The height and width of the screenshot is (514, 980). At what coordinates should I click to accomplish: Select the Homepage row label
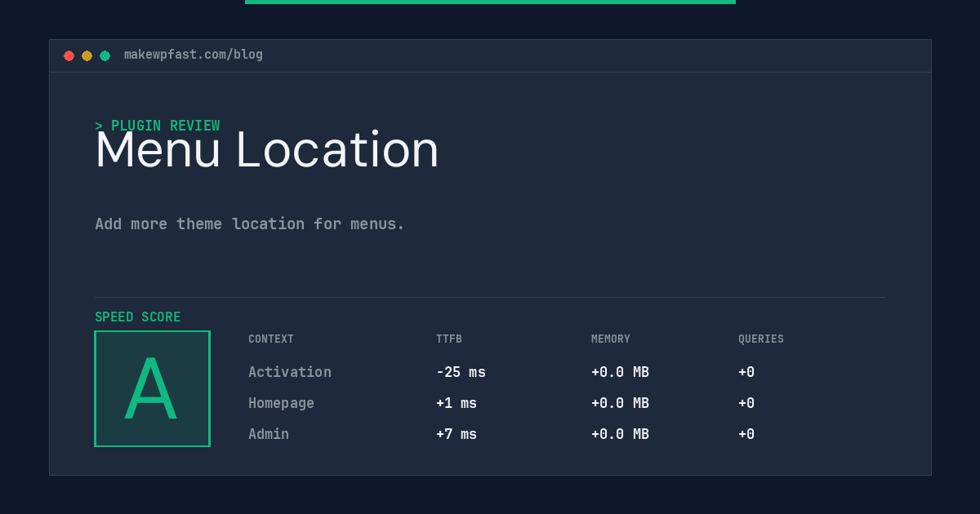(x=281, y=403)
